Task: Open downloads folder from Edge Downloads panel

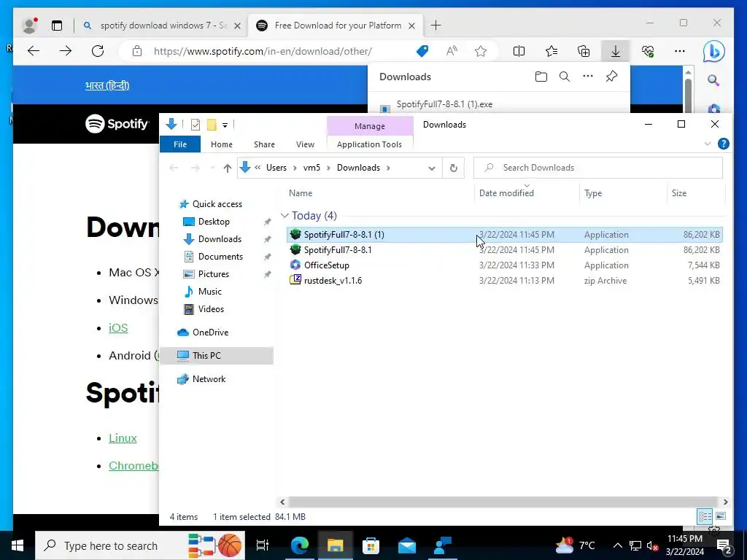Action: click(x=541, y=77)
